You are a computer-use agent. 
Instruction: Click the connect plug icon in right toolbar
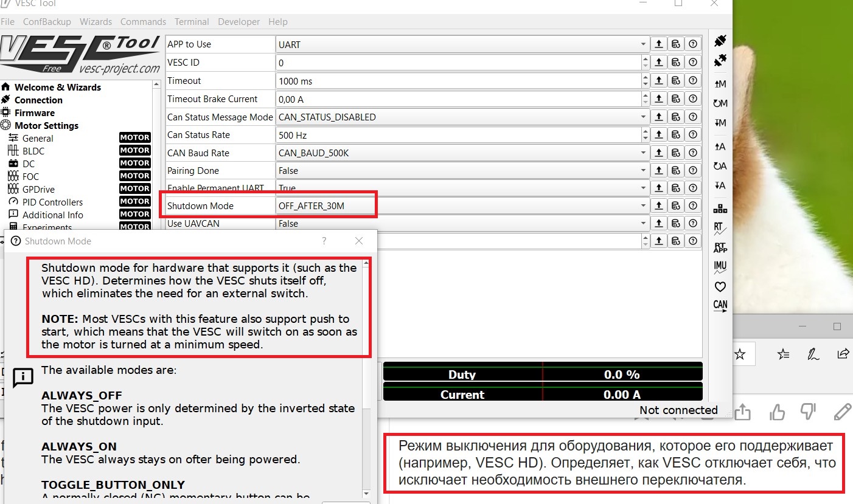(720, 41)
